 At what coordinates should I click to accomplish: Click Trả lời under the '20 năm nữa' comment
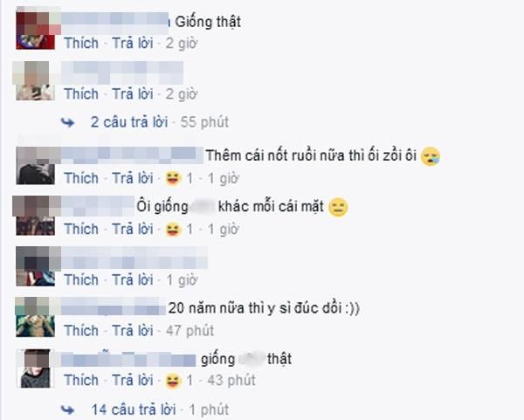[x=133, y=331]
